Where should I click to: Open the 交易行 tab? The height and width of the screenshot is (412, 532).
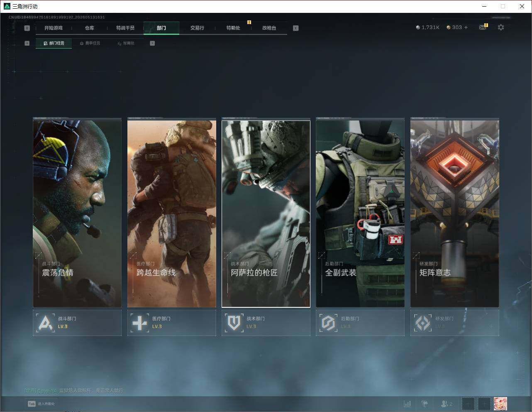click(197, 28)
